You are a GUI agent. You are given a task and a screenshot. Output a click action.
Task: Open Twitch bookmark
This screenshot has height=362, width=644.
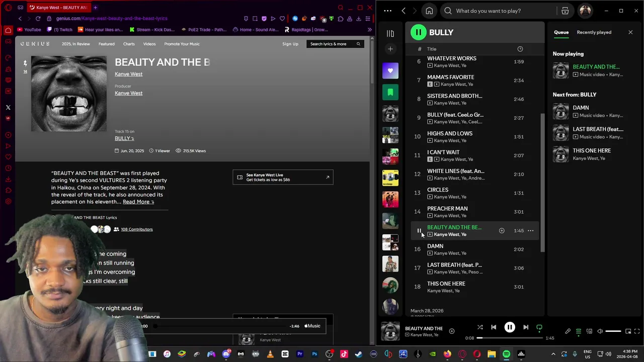[x=59, y=30]
